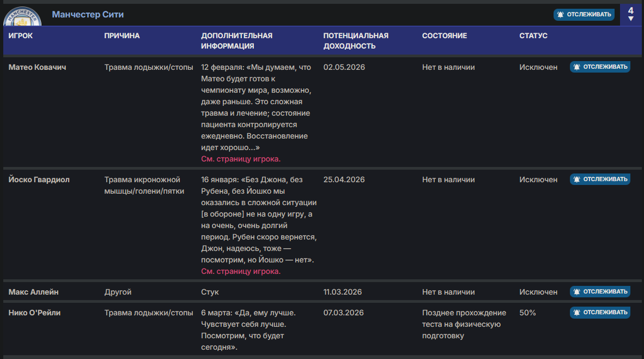Click Отслеживать button for Манчестер Сити team
The image size is (644, 359).
tap(584, 14)
